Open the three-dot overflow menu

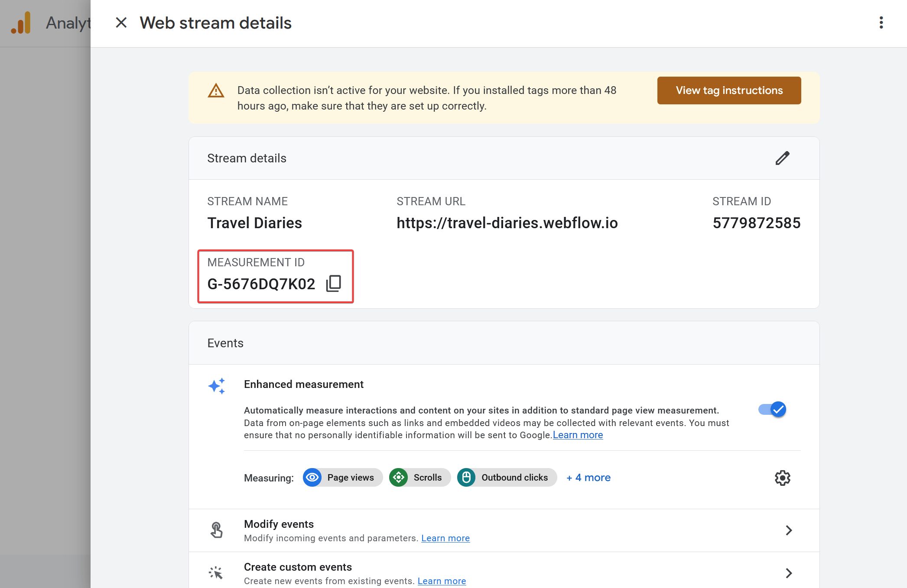coord(881,23)
